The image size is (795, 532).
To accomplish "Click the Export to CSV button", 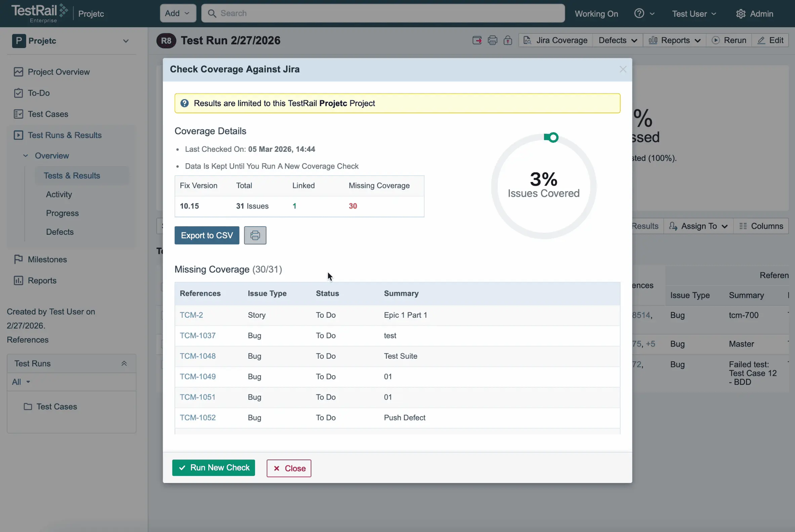I will (x=207, y=235).
